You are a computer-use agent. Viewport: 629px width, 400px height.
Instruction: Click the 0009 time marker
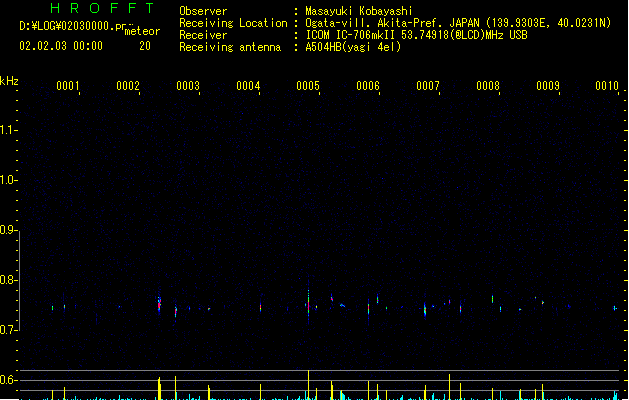point(548,86)
